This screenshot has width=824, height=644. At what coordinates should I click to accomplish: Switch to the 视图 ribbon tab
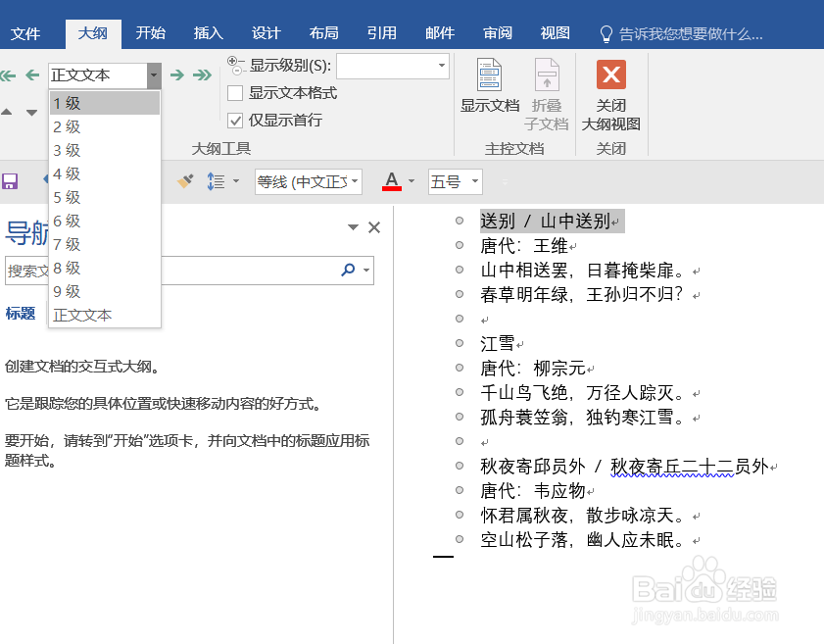pyautogui.click(x=555, y=32)
